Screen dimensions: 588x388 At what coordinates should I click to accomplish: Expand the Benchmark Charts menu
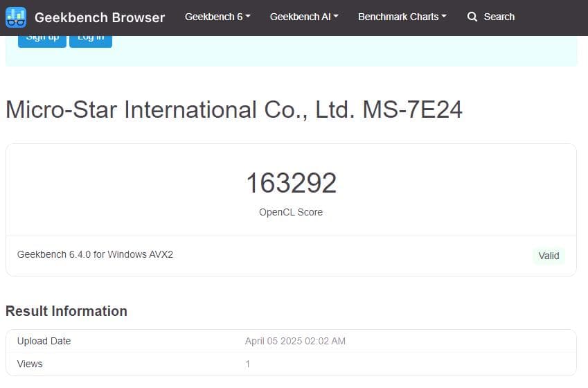coord(402,17)
